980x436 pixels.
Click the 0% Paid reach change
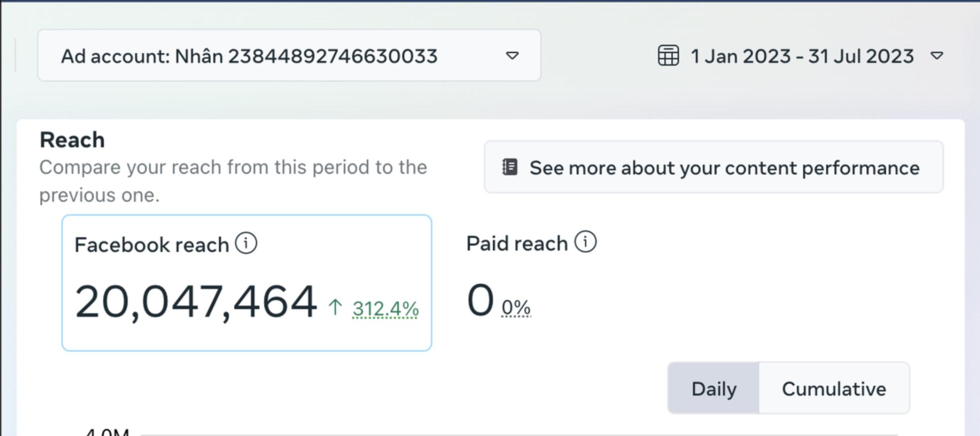coord(516,308)
